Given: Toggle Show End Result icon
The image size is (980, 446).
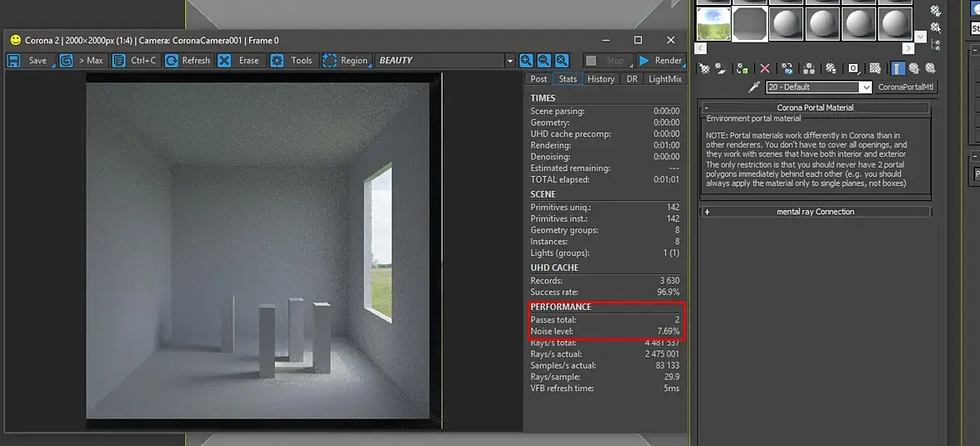Looking at the screenshot, I should 898,69.
